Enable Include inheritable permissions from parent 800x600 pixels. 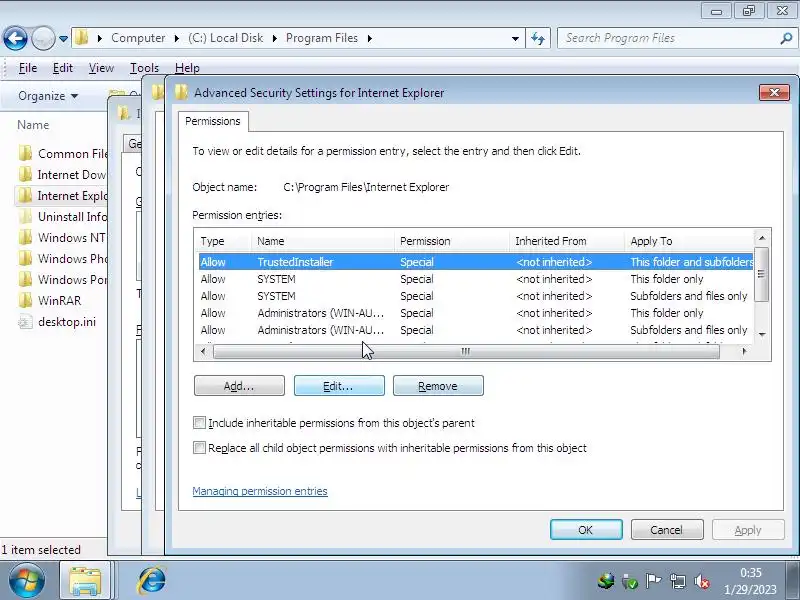pyautogui.click(x=199, y=423)
